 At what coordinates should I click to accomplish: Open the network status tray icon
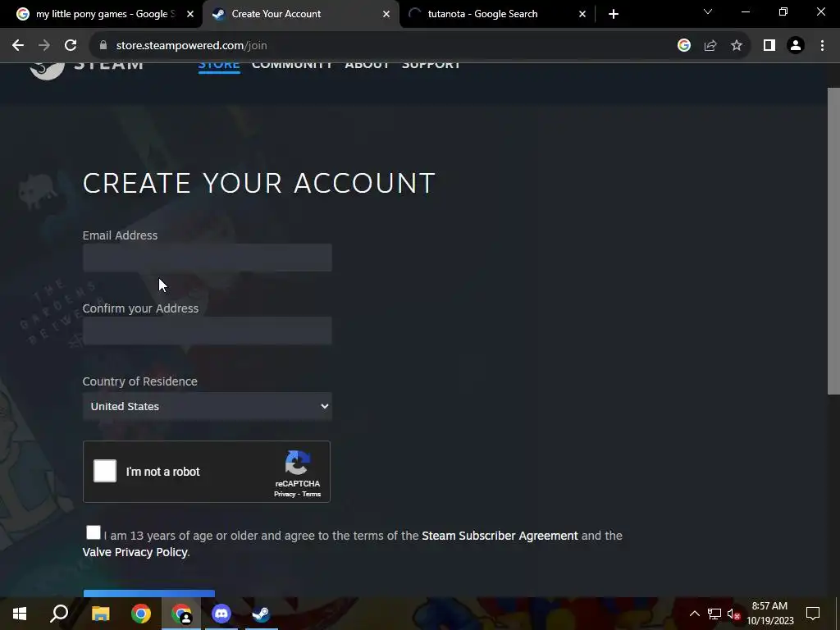coord(714,614)
